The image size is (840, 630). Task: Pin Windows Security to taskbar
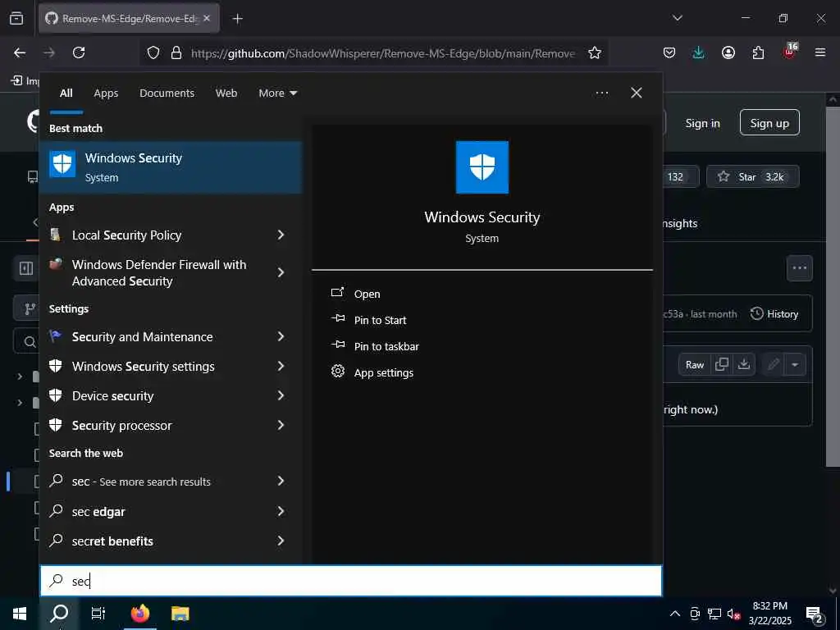386,347
